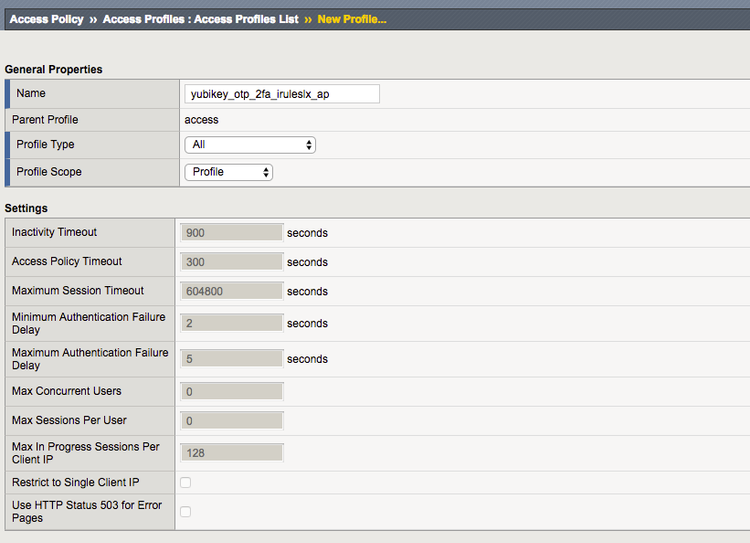This screenshot has width=750, height=543.
Task: Click the Profile Scope row label
Action: 49,172
